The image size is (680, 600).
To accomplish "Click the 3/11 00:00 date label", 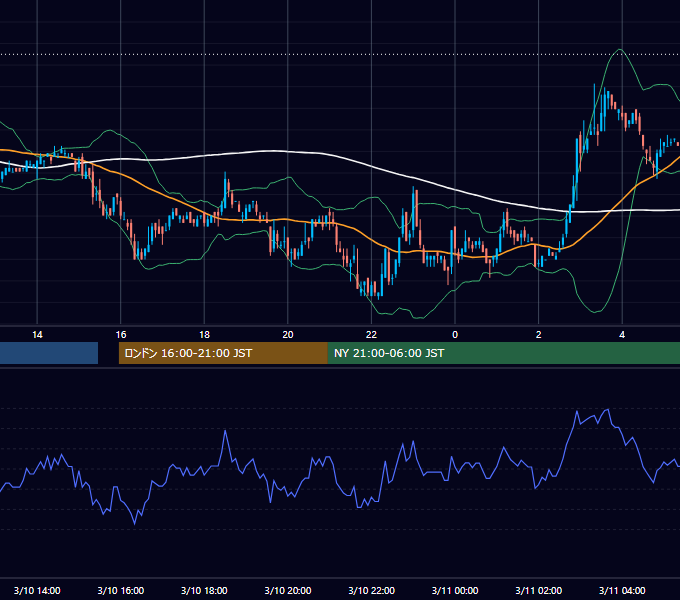I will click(x=455, y=590).
